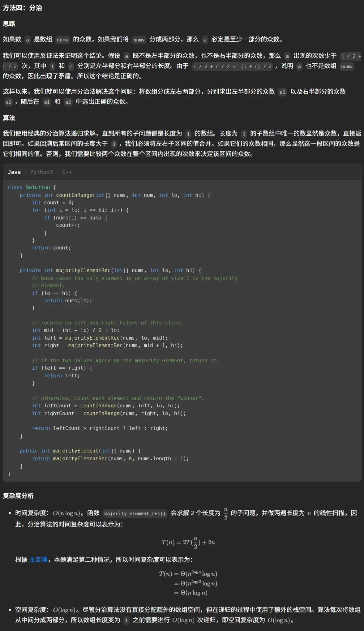The width and height of the screenshot is (364, 631).
Task: Open the 主定理 hyperlink
Action: pyautogui.click(x=38, y=560)
